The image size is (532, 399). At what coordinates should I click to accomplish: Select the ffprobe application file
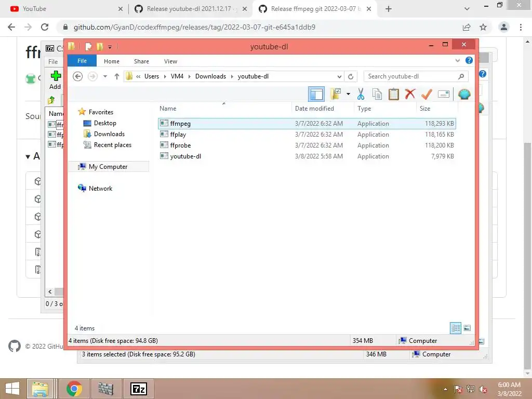point(307,145)
